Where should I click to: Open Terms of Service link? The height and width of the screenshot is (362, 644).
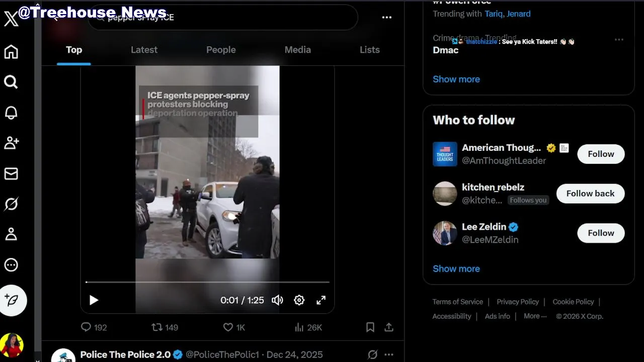[x=458, y=302]
